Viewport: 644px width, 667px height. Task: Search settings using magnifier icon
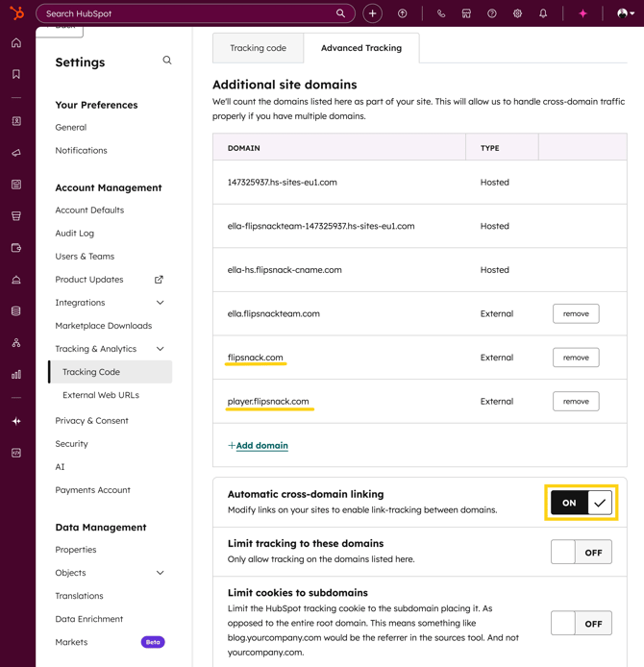(167, 61)
